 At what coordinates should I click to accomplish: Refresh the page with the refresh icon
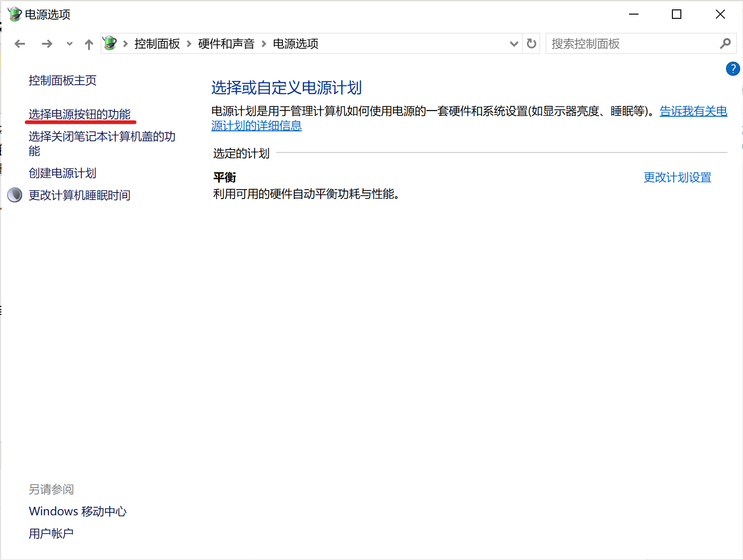point(532,44)
